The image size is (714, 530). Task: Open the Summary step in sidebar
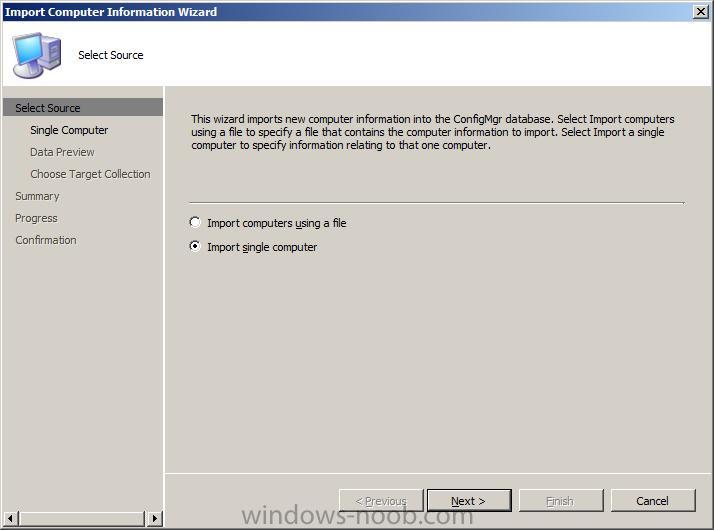click(37, 196)
